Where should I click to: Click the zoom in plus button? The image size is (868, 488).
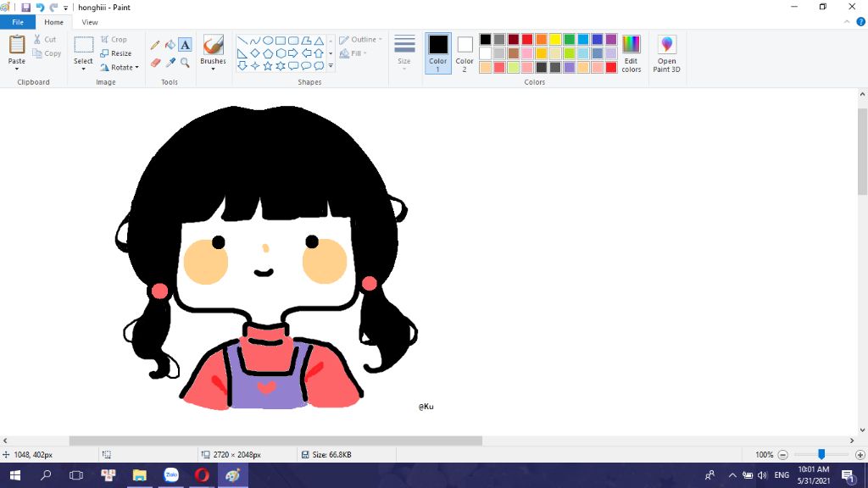tap(860, 455)
